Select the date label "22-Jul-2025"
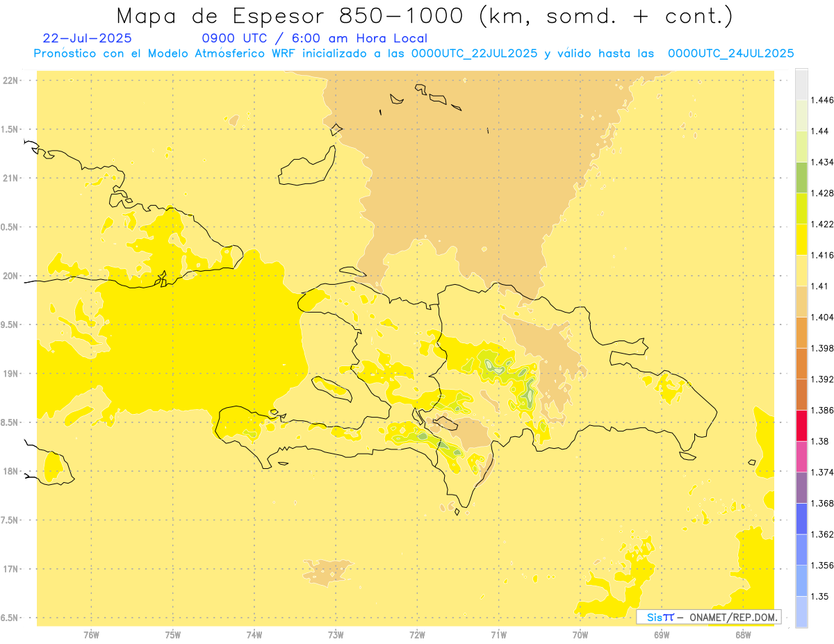 pos(87,39)
